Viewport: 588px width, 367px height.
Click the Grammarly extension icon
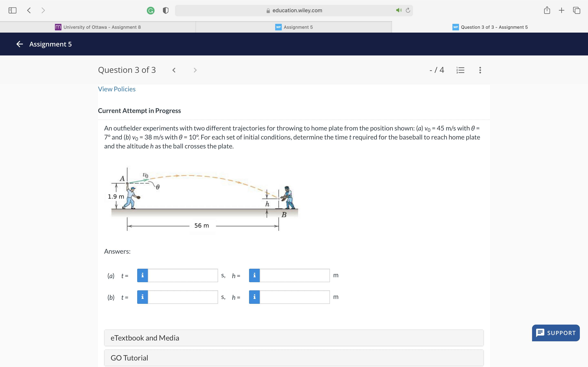[150, 10]
